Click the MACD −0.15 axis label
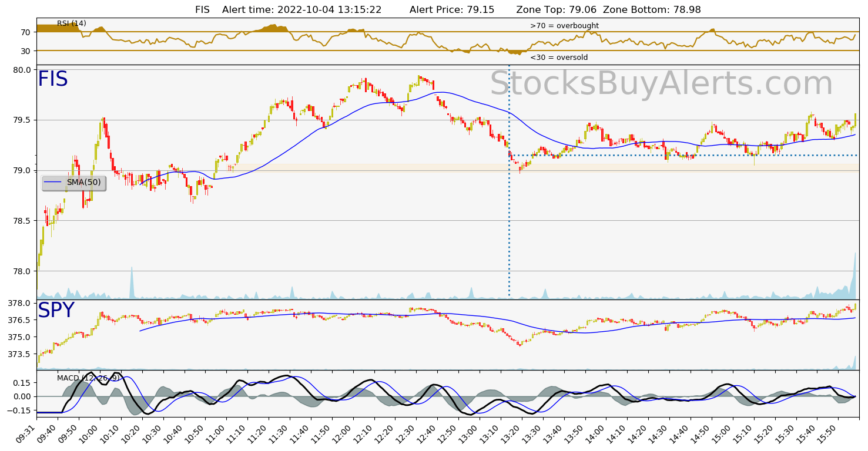 [19, 410]
